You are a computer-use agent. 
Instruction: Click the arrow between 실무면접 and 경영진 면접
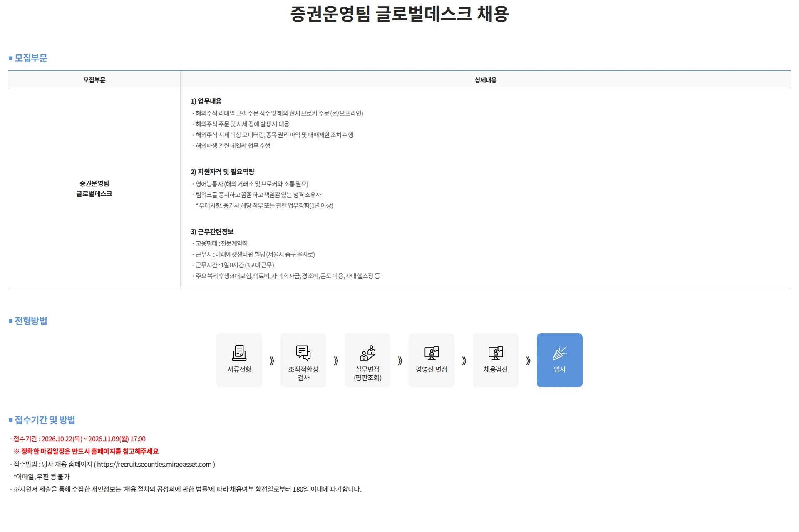(400, 361)
